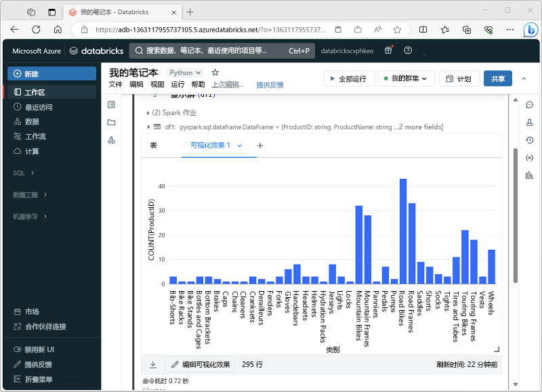Click the 共享 share button

[x=498, y=79]
